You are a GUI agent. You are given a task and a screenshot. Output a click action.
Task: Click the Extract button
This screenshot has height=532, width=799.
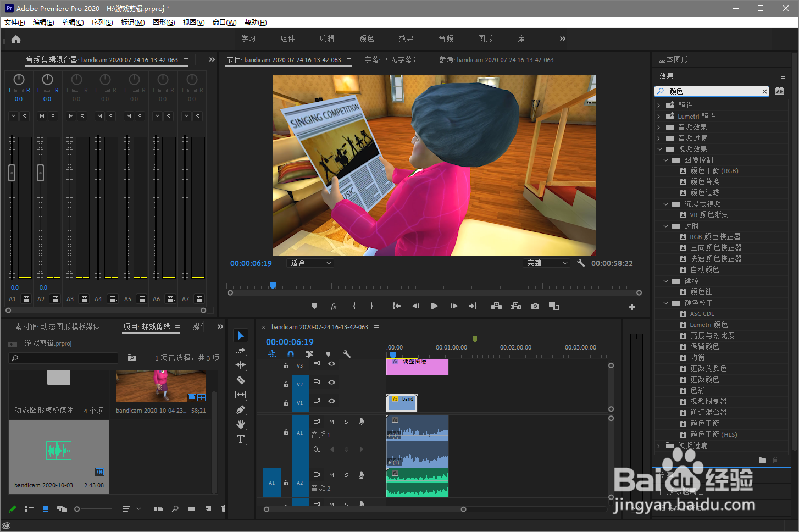point(515,306)
